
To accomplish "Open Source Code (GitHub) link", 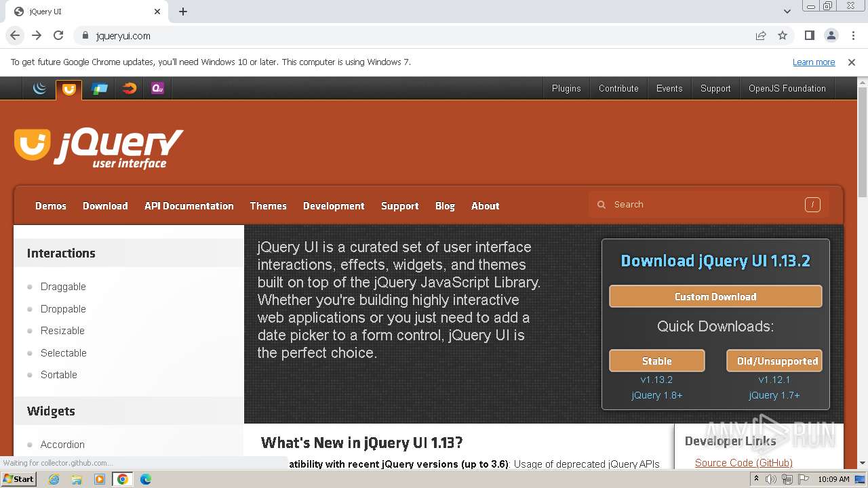I will pyautogui.click(x=744, y=463).
